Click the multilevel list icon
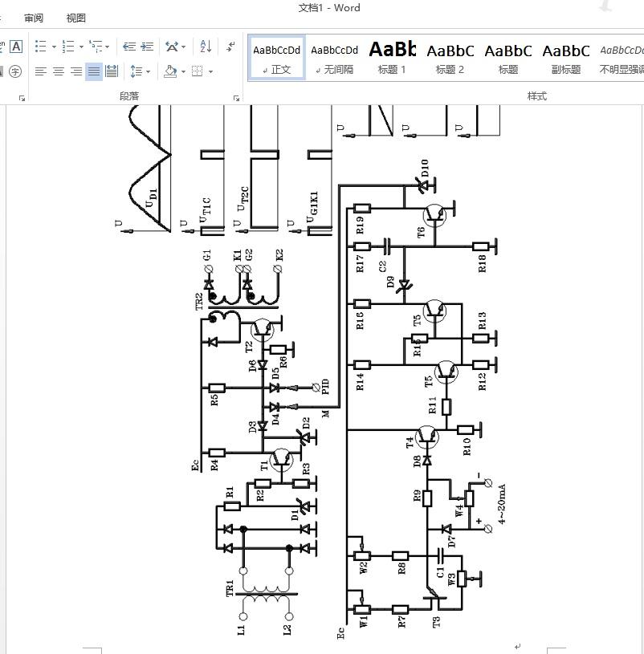This screenshot has height=654, width=644. [96, 47]
